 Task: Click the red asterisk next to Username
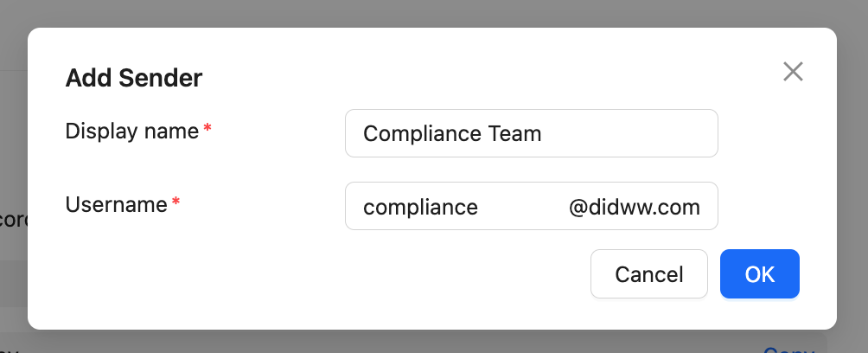point(176,204)
